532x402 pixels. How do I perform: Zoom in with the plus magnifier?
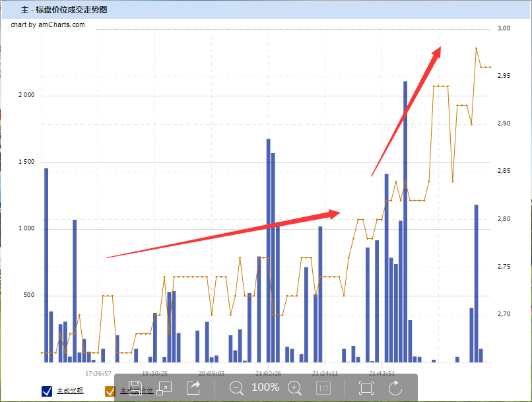click(294, 387)
